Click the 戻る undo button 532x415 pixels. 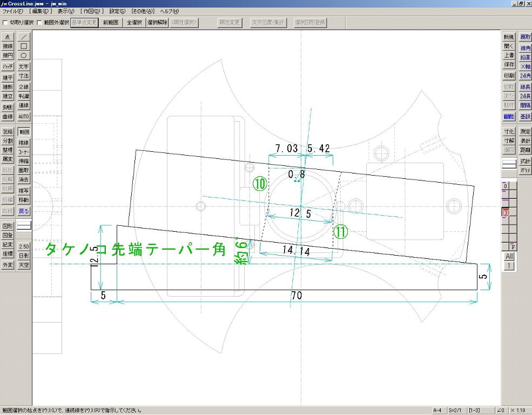pos(24,211)
